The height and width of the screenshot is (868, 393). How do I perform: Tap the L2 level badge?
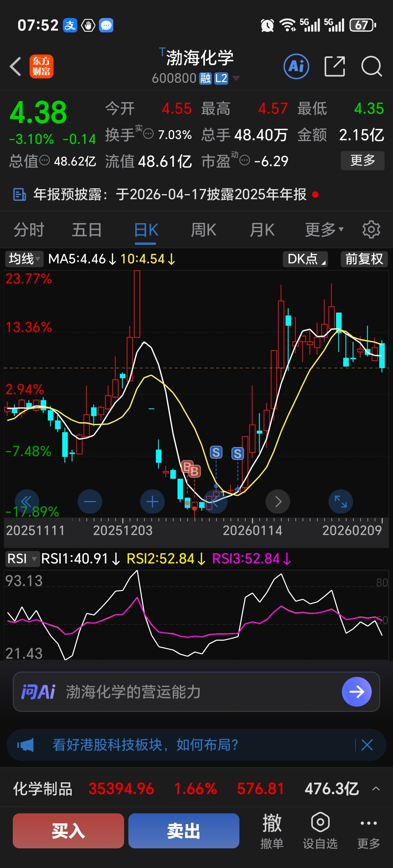[221, 79]
